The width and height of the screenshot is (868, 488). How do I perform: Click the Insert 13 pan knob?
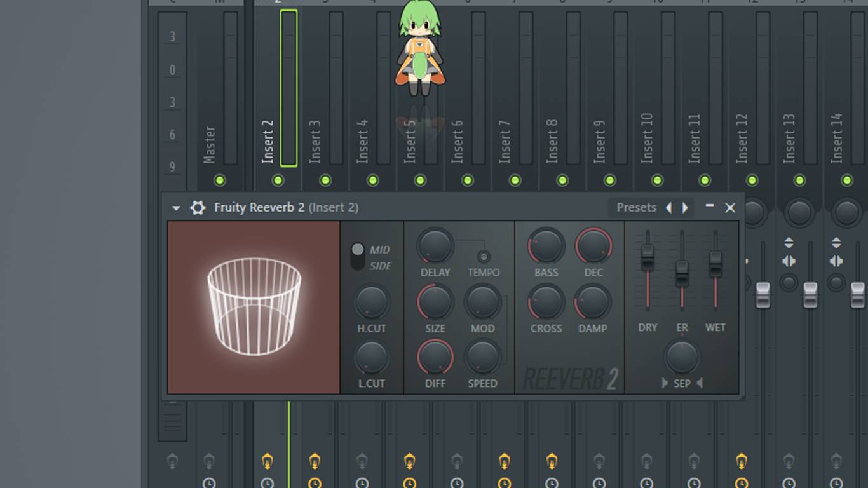click(799, 212)
